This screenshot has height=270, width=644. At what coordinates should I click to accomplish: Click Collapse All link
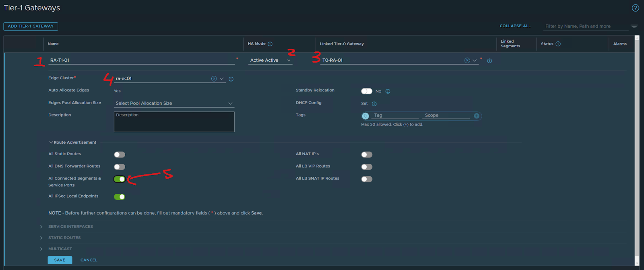click(515, 26)
